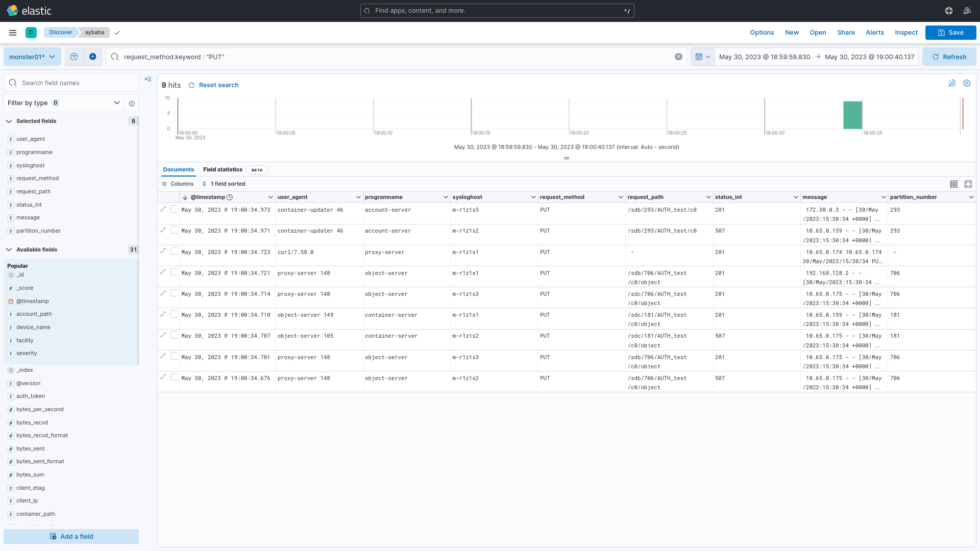980x551 pixels.
Task: Open display density options icon
Action: 954,184
